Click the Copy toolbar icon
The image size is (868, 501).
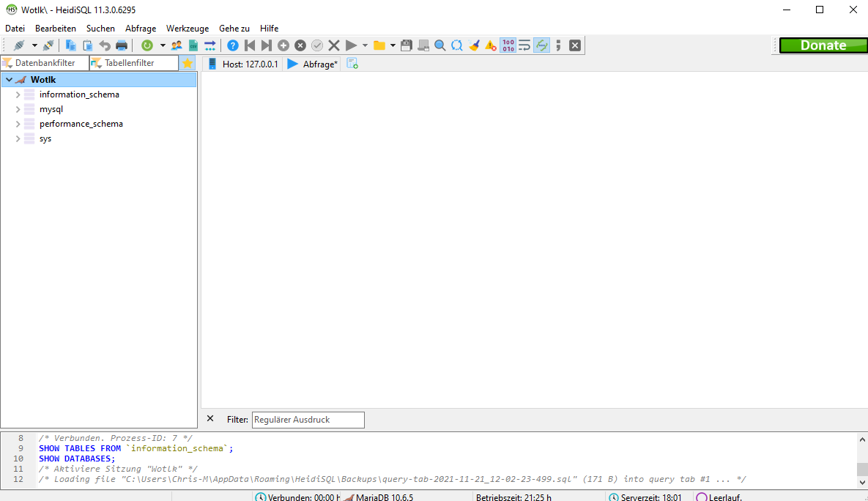point(71,45)
